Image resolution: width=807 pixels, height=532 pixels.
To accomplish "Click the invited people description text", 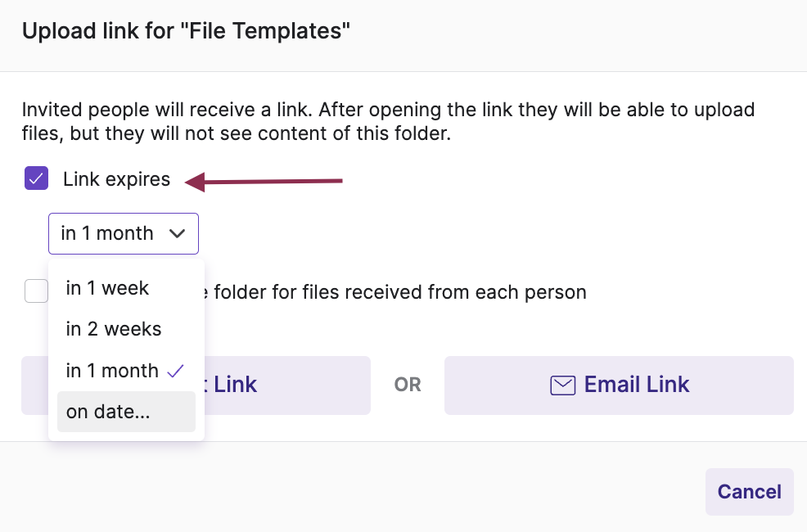I will click(388, 121).
